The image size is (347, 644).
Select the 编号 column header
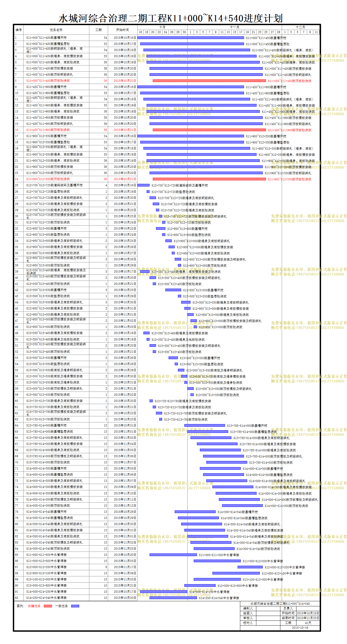pos(19,30)
